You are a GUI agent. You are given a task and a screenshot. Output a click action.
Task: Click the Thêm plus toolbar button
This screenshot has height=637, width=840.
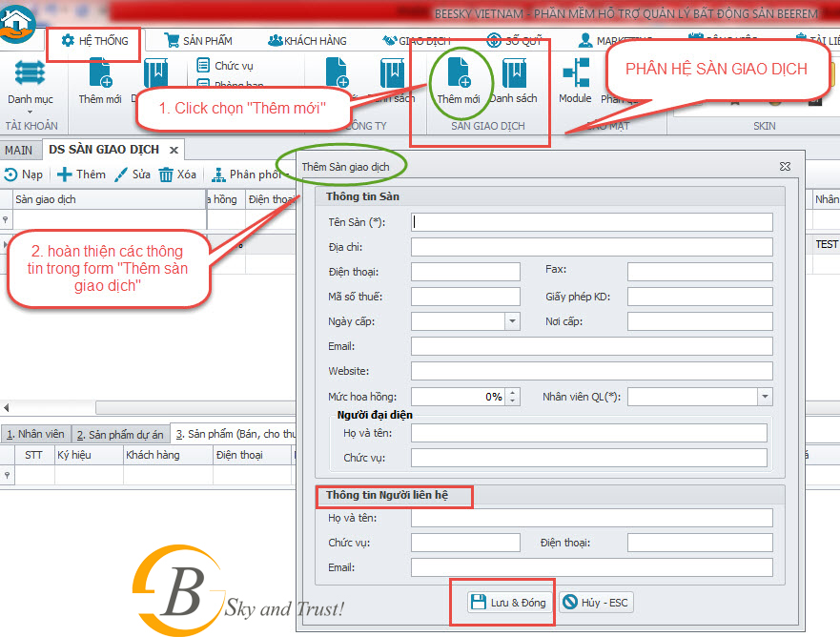click(81, 175)
